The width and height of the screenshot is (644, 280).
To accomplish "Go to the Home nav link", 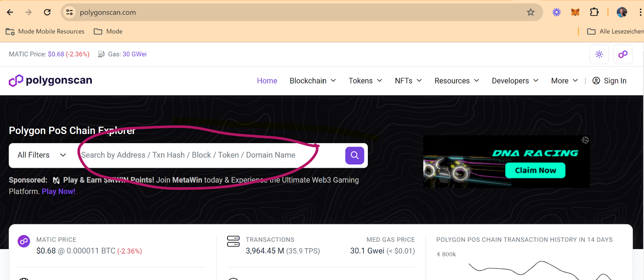I will click(267, 81).
